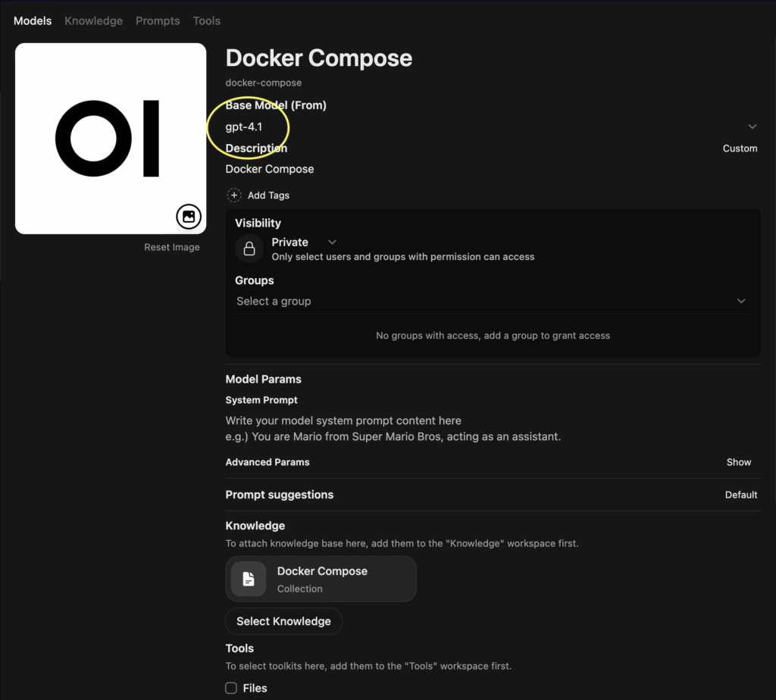Image resolution: width=776 pixels, height=700 pixels.
Task: Toggle the Description Custom setting
Action: (x=740, y=148)
